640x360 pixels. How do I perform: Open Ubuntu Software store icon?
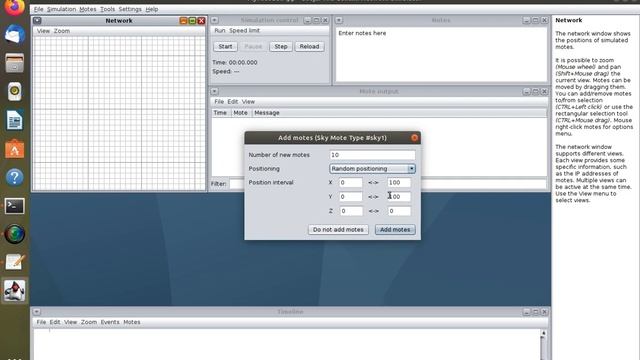[15, 149]
